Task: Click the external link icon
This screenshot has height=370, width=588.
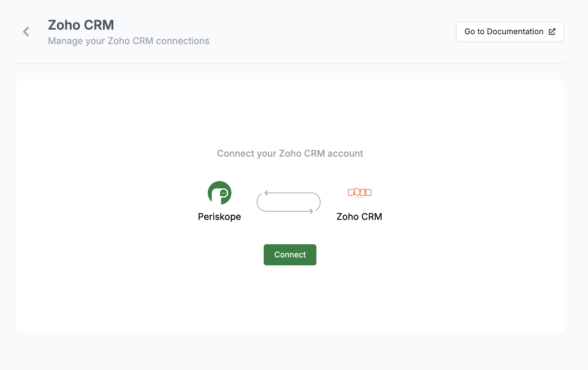Action: (x=552, y=32)
